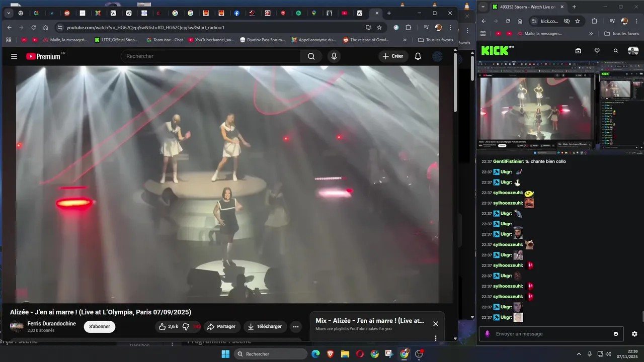Viewport: 644px width, 362px height.
Task: Open the YouTube hamburger guide menu
Action: [14, 56]
